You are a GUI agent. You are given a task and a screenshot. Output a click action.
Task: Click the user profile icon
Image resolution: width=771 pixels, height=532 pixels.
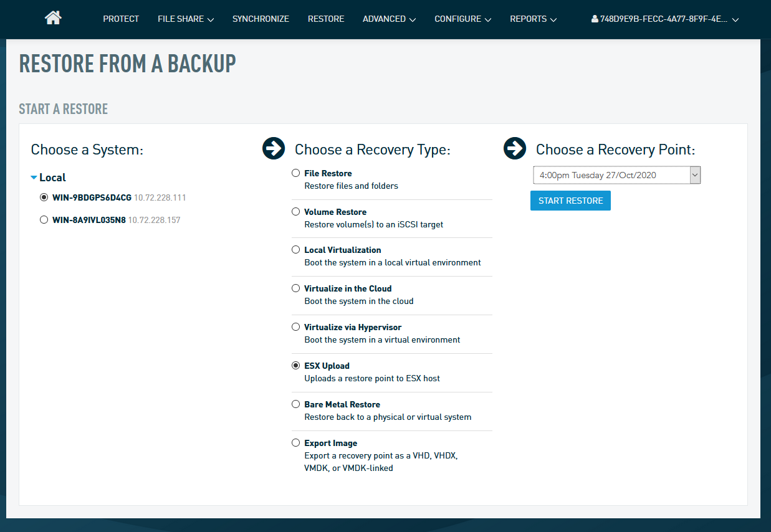tap(595, 19)
